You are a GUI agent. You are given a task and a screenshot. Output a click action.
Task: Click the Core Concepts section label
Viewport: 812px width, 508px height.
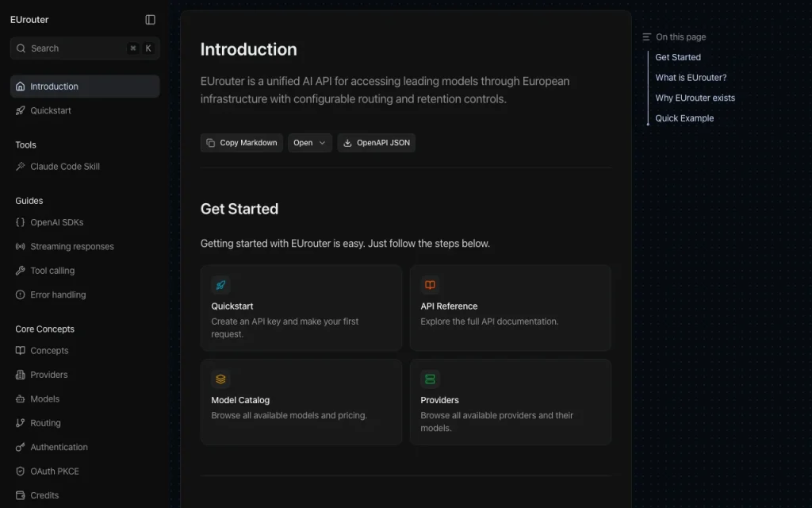(44, 329)
